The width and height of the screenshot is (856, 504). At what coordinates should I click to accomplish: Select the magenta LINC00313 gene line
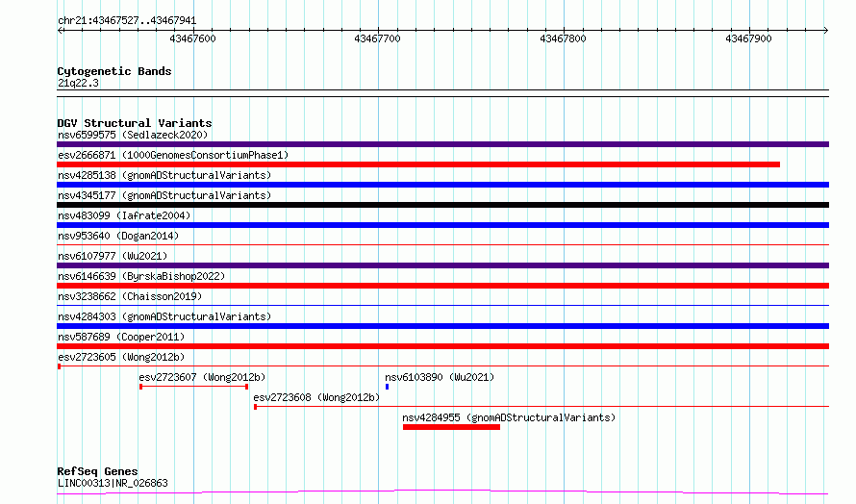pos(442,492)
